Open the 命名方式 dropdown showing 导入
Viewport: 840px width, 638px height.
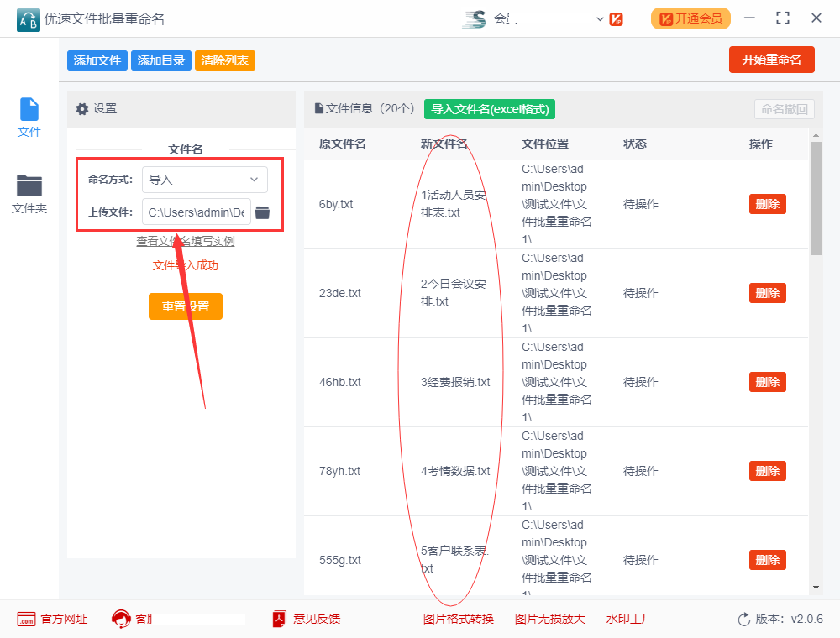pos(204,179)
